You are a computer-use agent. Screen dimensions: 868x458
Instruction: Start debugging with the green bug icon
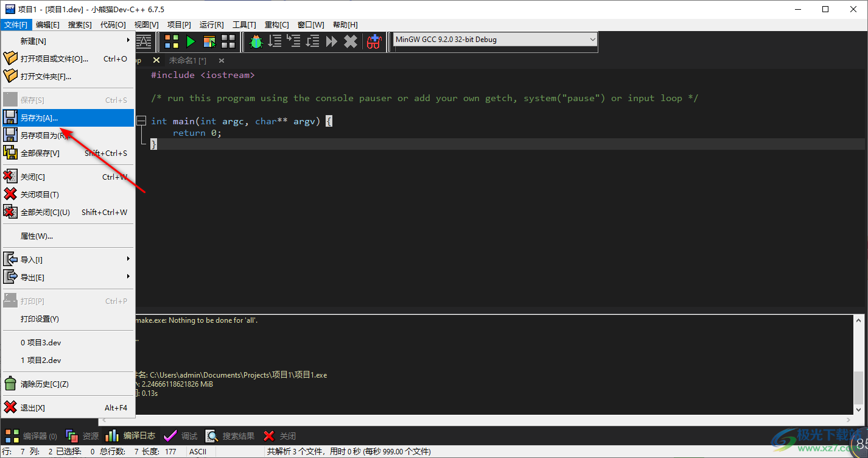pos(256,41)
